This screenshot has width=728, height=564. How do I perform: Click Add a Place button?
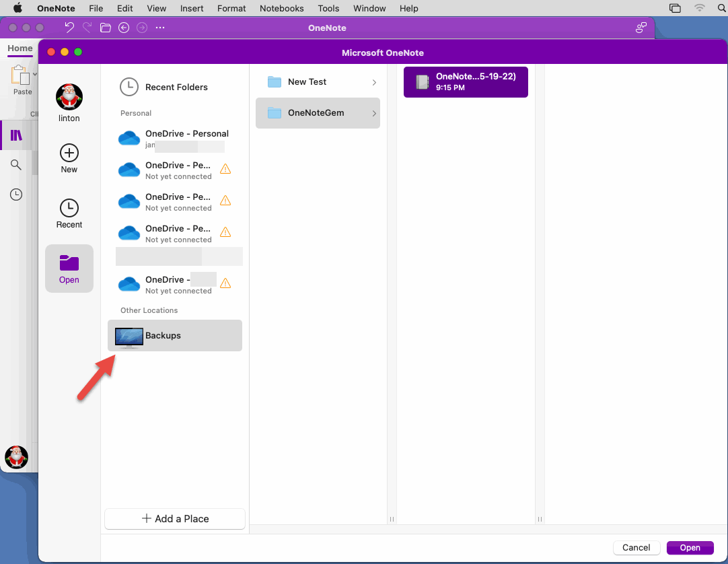point(175,519)
